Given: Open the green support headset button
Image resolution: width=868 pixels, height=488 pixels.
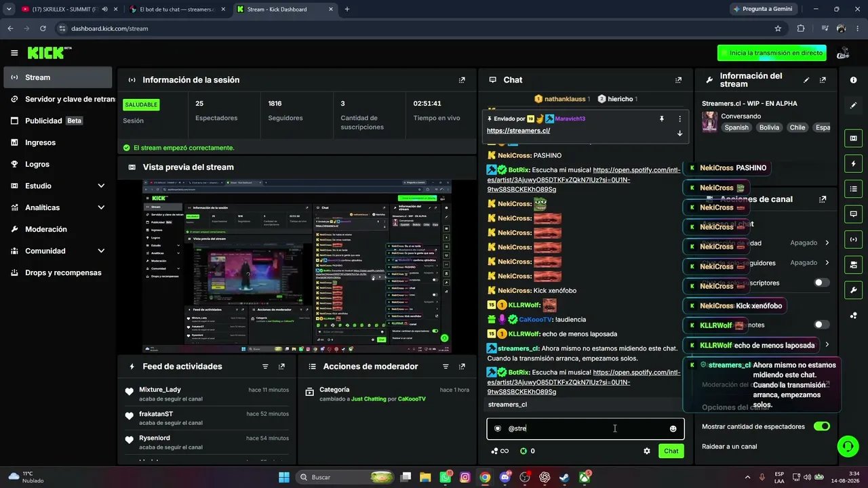Looking at the screenshot, I should point(847,446).
